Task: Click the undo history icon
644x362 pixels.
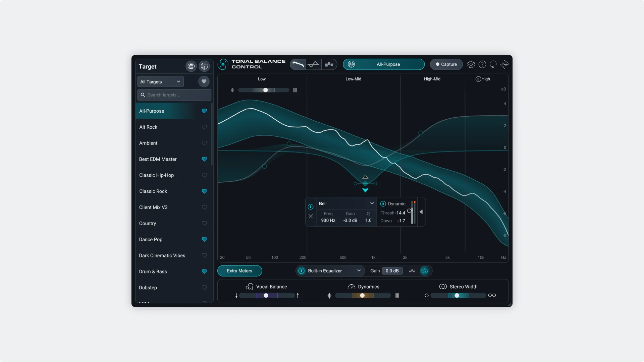Action: click(493, 64)
